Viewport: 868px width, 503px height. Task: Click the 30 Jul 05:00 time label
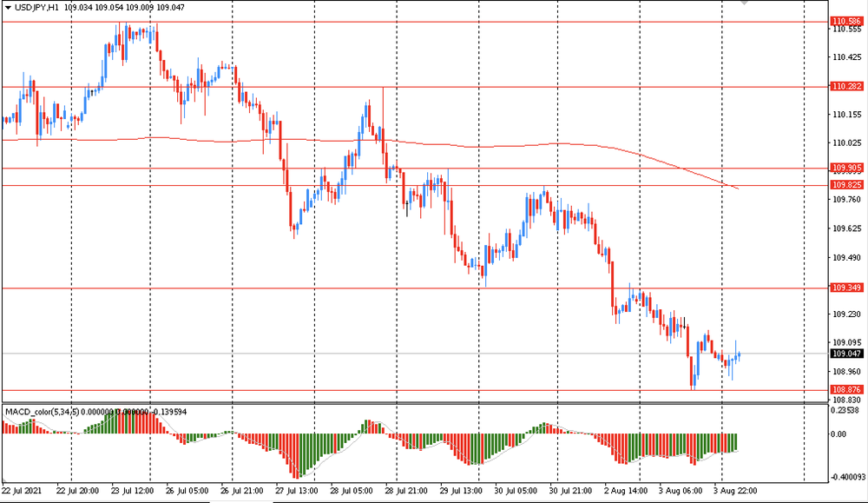(516, 491)
